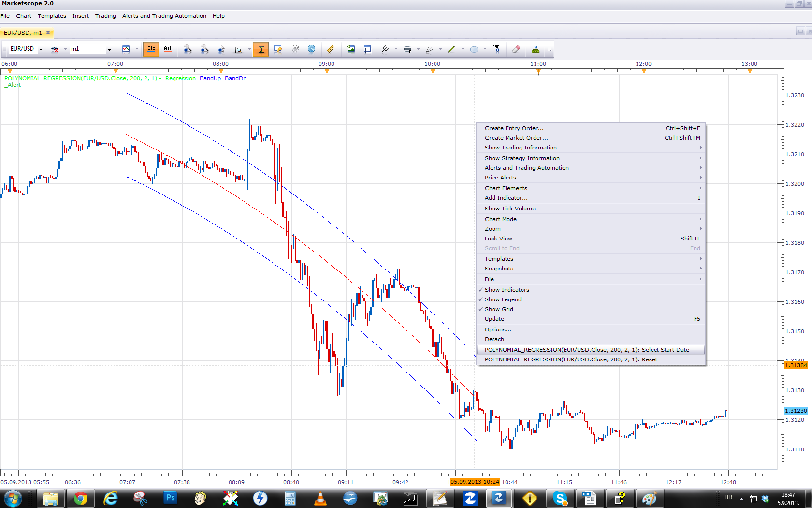Toggle the Ask price button
812x508 pixels.
pyautogui.click(x=168, y=49)
